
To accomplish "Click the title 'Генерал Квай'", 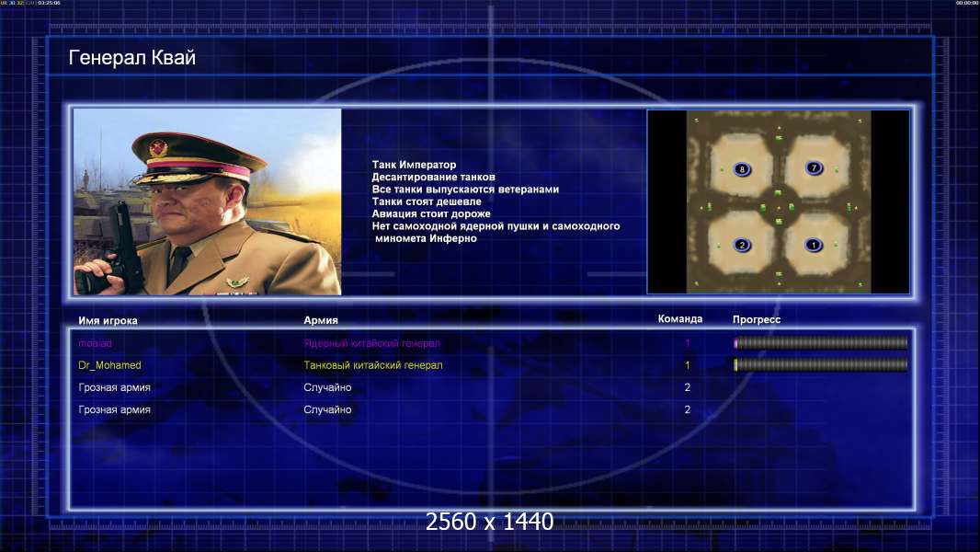I will [131, 58].
